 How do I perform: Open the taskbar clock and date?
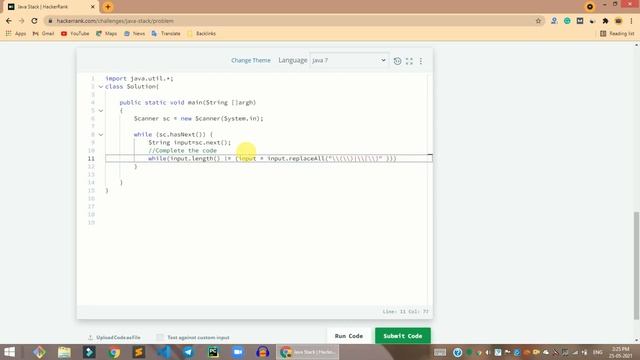pos(621,352)
